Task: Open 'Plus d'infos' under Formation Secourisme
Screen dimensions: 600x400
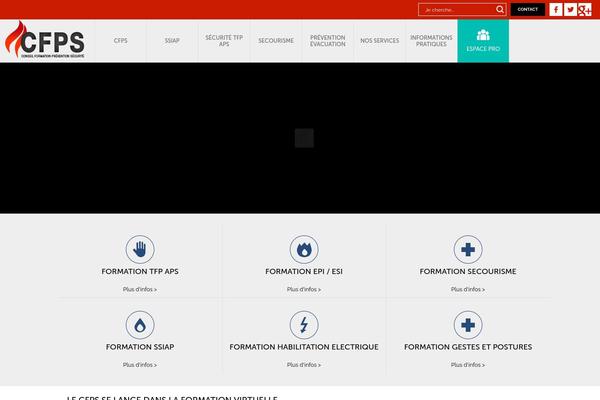Action: click(x=468, y=289)
